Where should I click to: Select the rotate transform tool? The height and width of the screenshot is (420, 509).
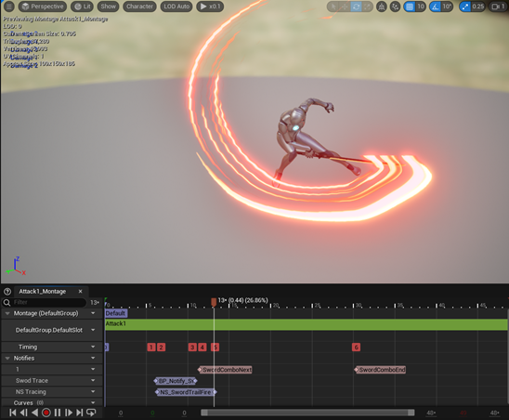pyautogui.click(x=356, y=7)
